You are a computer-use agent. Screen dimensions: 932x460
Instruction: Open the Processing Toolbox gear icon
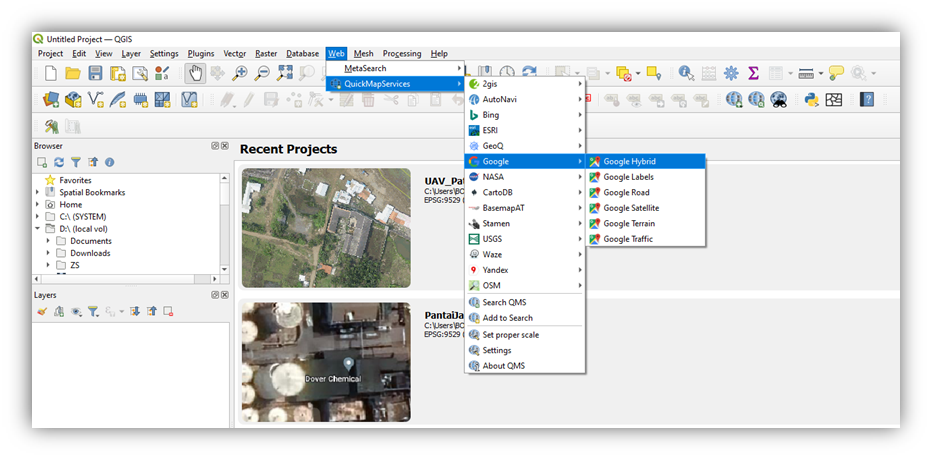click(x=731, y=73)
